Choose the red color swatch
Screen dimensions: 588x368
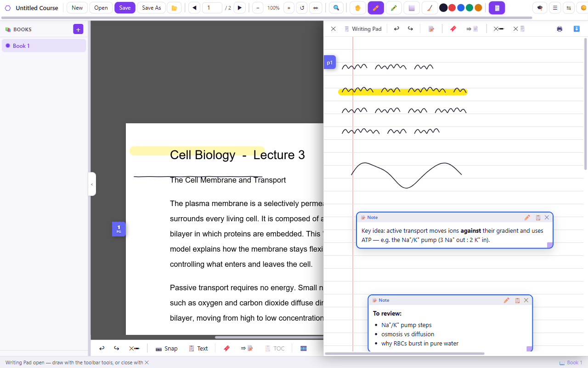452,8
